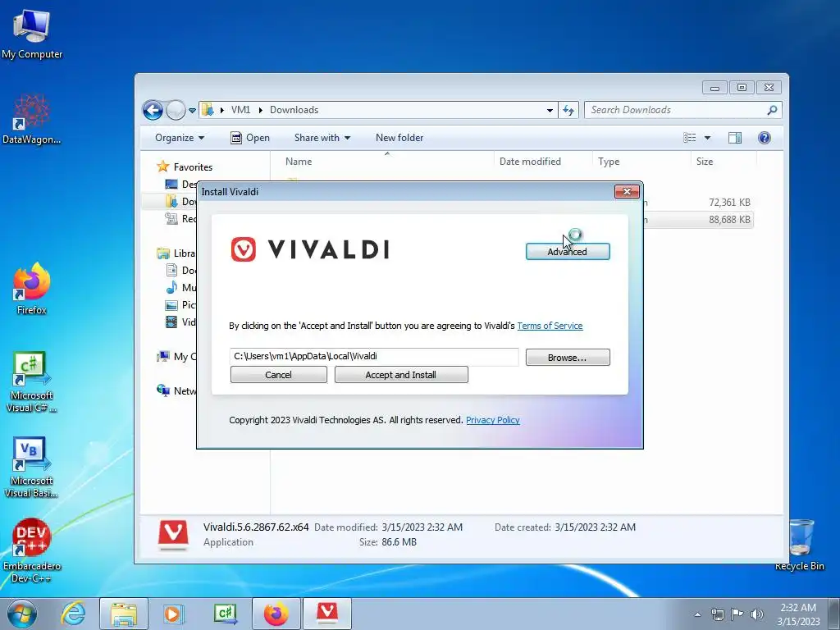Click the Action Center flag icon

[x=737, y=614]
